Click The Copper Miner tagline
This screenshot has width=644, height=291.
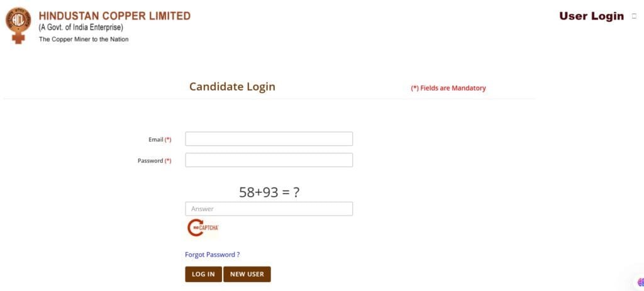pos(84,39)
